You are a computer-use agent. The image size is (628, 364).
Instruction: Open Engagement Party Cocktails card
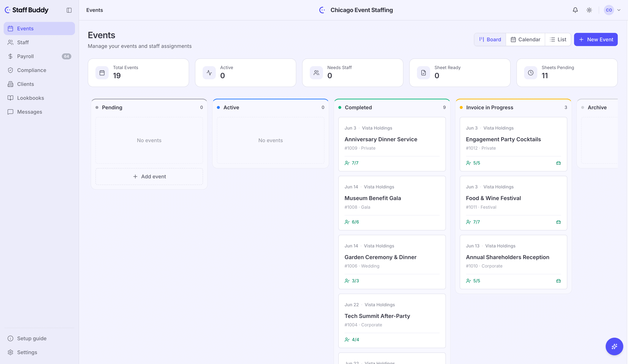click(x=513, y=144)
